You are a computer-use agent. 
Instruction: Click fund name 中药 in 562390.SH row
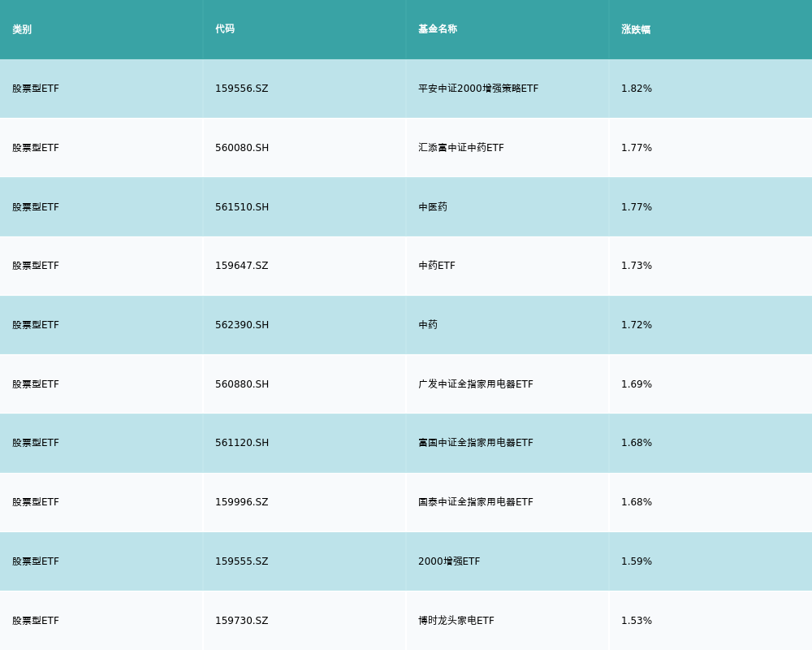(428, 325)
